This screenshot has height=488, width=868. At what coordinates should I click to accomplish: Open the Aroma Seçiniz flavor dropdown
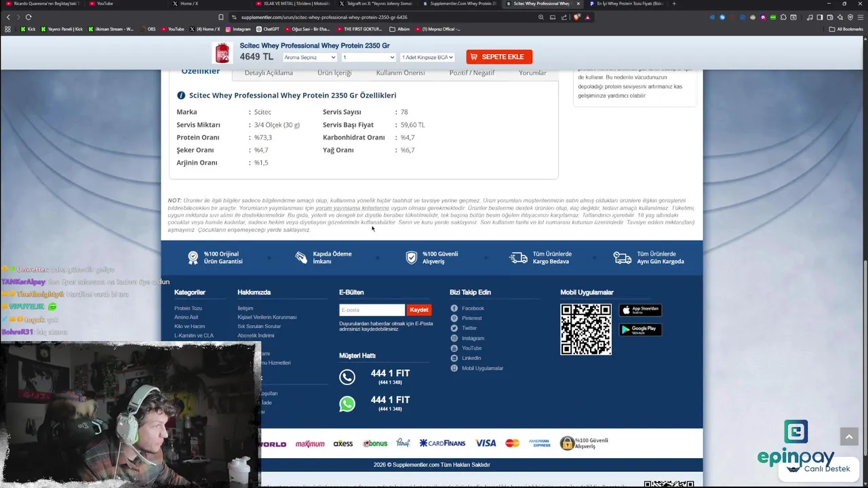(x=309, y=58)
